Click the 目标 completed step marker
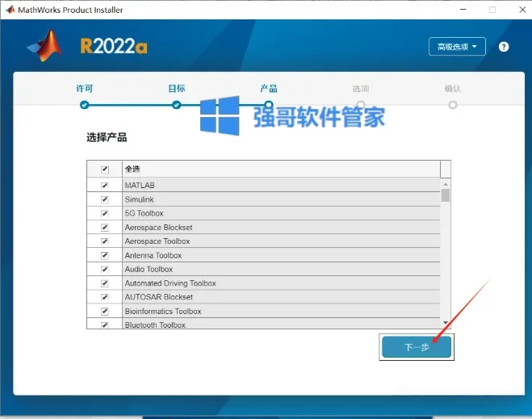Screen dimensions: 532x419 pyautogui.click(x=177, y=105)
